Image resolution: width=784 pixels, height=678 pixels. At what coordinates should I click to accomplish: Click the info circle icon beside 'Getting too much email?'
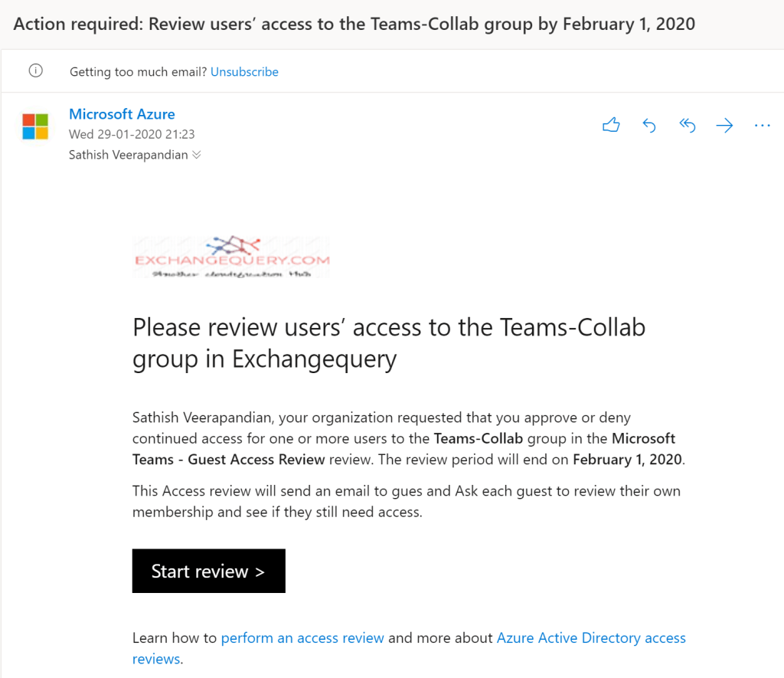click(x=35, y=71)
